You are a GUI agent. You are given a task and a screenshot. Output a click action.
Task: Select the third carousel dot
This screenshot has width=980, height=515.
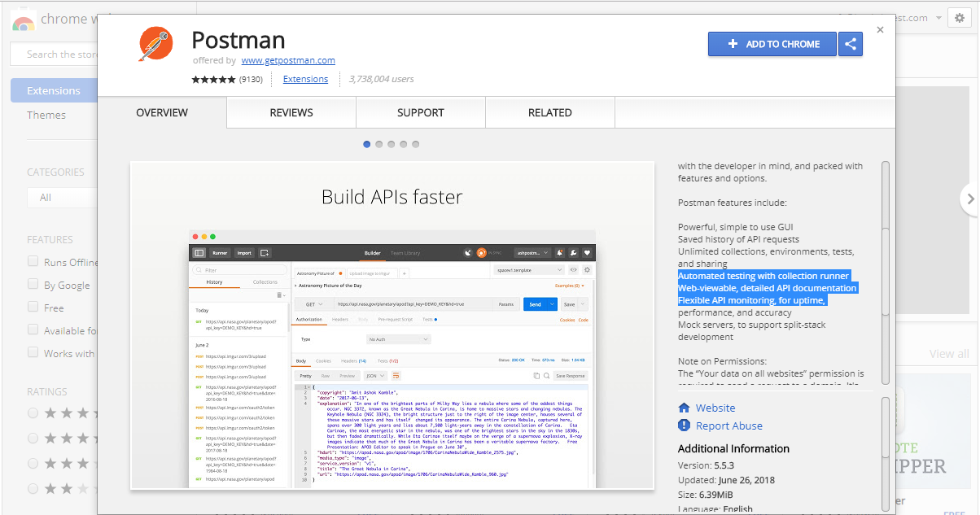(392, 144)
